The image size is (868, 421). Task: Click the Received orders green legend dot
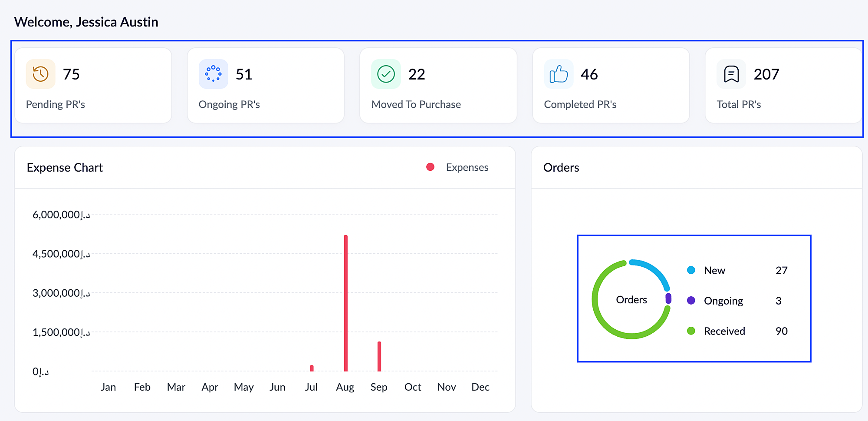pos(691,331)
